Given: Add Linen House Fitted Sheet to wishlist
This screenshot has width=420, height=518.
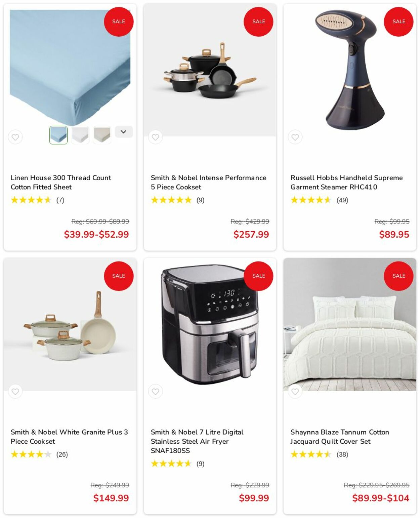Looking at the screenshot, I should tap(15, 137).
